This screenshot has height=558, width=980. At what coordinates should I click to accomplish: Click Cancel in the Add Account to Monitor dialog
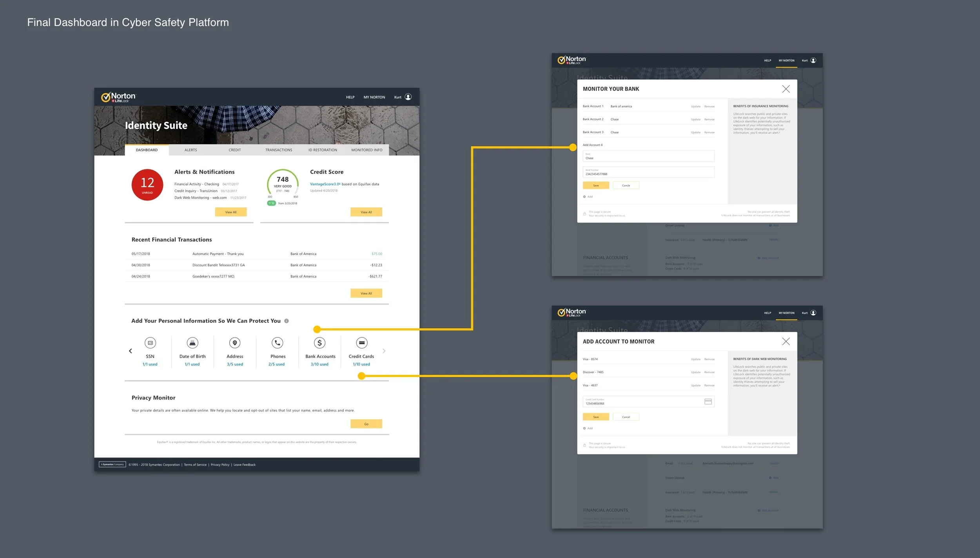pos(626,417)
